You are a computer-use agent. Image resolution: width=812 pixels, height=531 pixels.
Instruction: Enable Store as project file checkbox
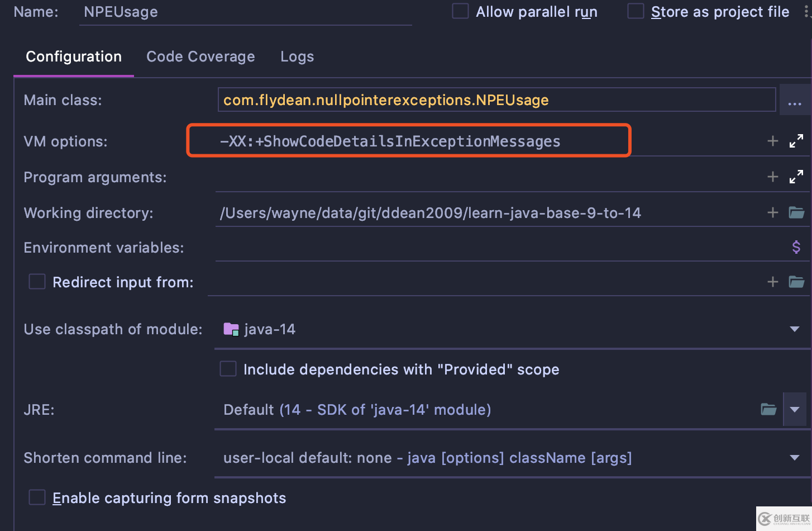[636, 11]
